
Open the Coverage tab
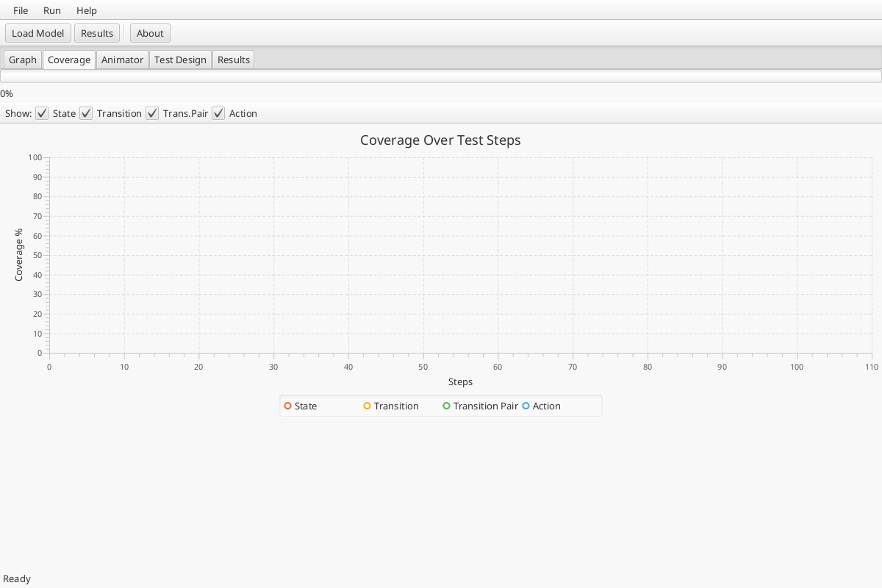[69, 60]
